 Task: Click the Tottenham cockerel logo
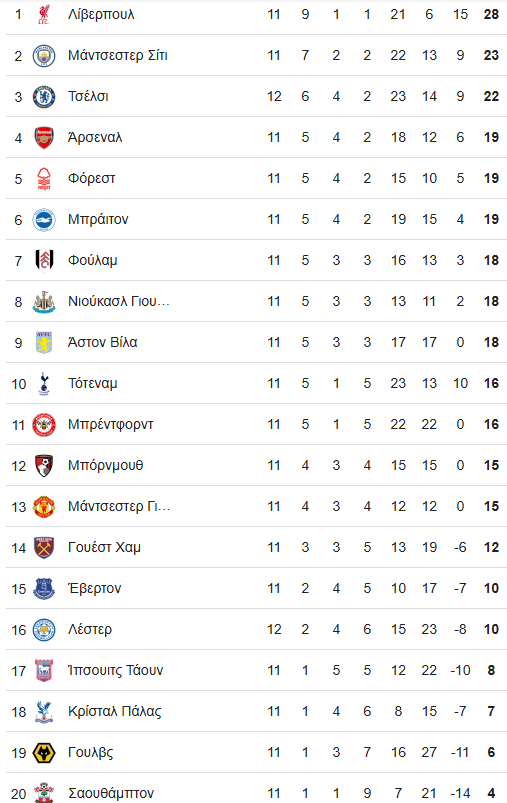tap(44, 383)
